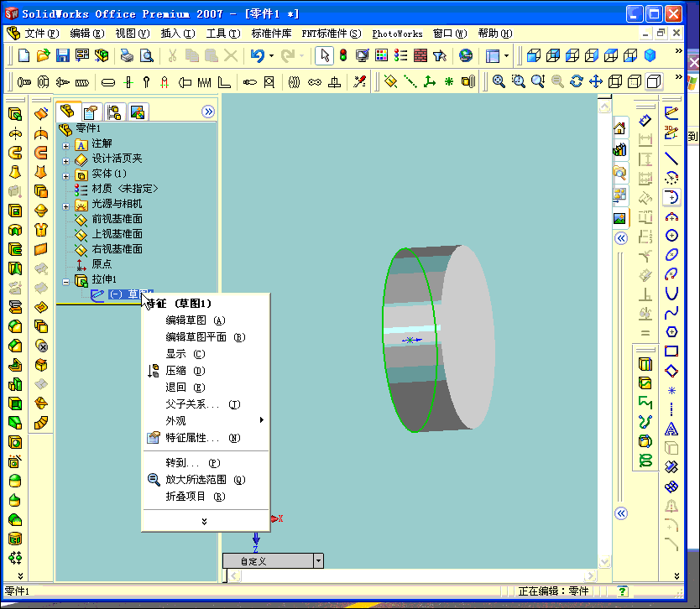Click the vertical scrollbar down arrow
Image resolution: width=700 pixels, height=609 pixels.
point(604,562)
